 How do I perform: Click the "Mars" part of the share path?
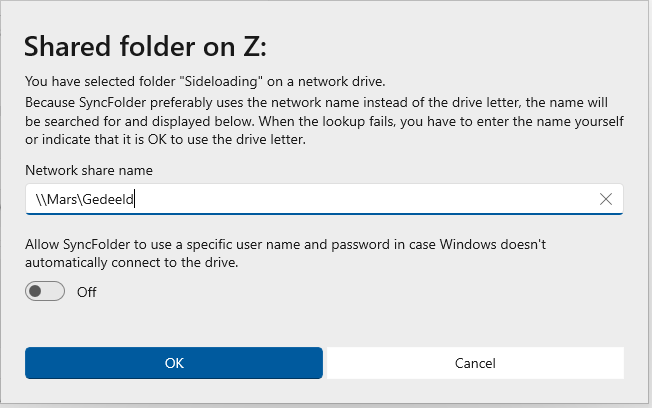click(62, 199)
